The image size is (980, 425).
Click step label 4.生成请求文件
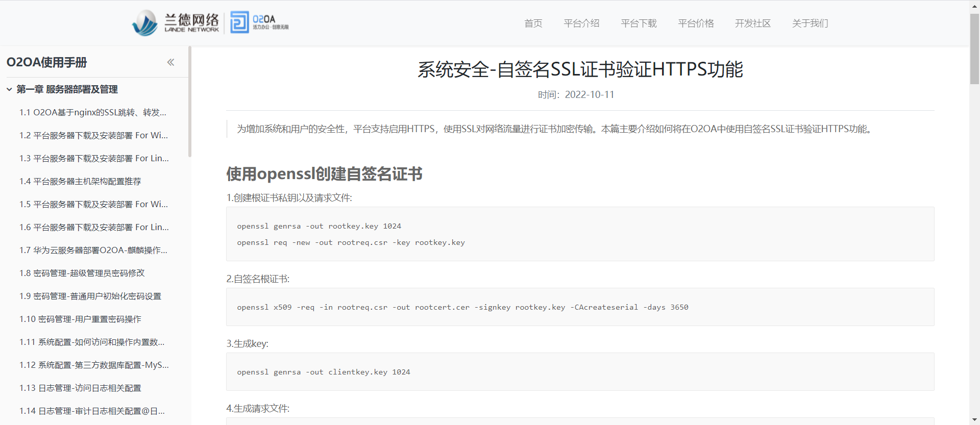point(258,409)
